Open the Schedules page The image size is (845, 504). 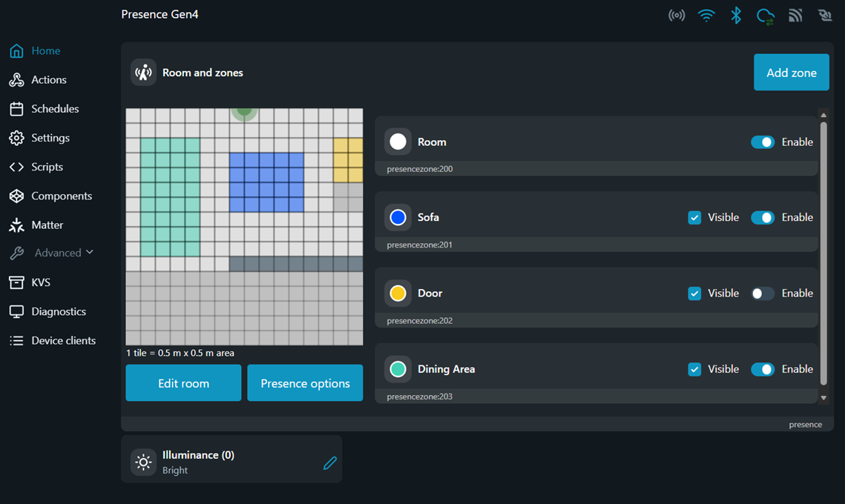coord(55,109)
